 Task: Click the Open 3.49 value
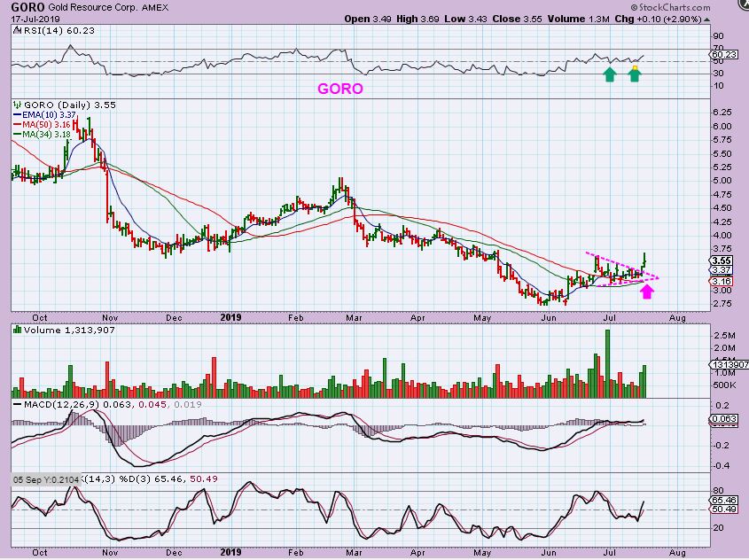tap(368, 19)
